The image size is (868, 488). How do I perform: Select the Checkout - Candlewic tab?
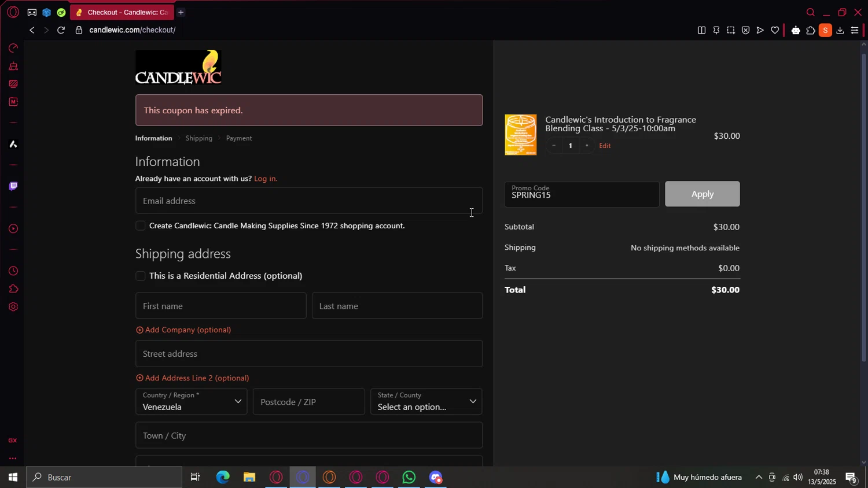coord(123,12)
